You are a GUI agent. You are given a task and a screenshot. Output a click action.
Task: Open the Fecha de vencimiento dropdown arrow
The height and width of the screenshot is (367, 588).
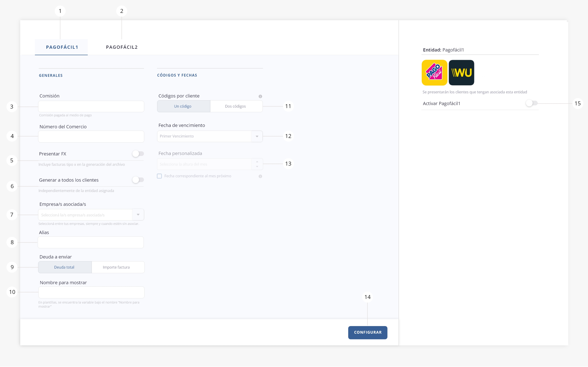(x=257, y=136)
